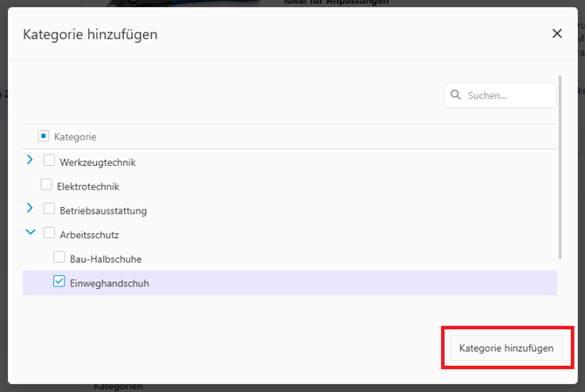Click the magnifying glass search icon
This screenshot has height=392, width=585.
tap(456, 95)
